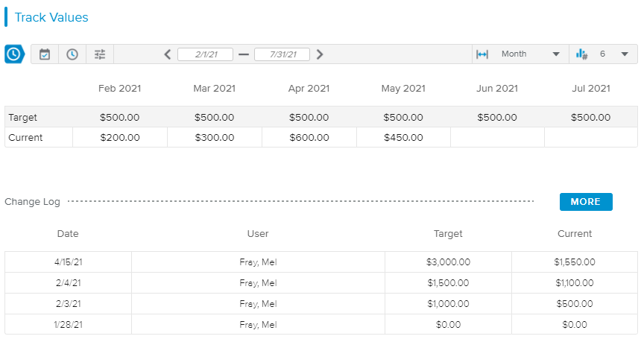Go to next date range arrow
Image resolution: width=644 pixels, height=339 pixels.
320,54
